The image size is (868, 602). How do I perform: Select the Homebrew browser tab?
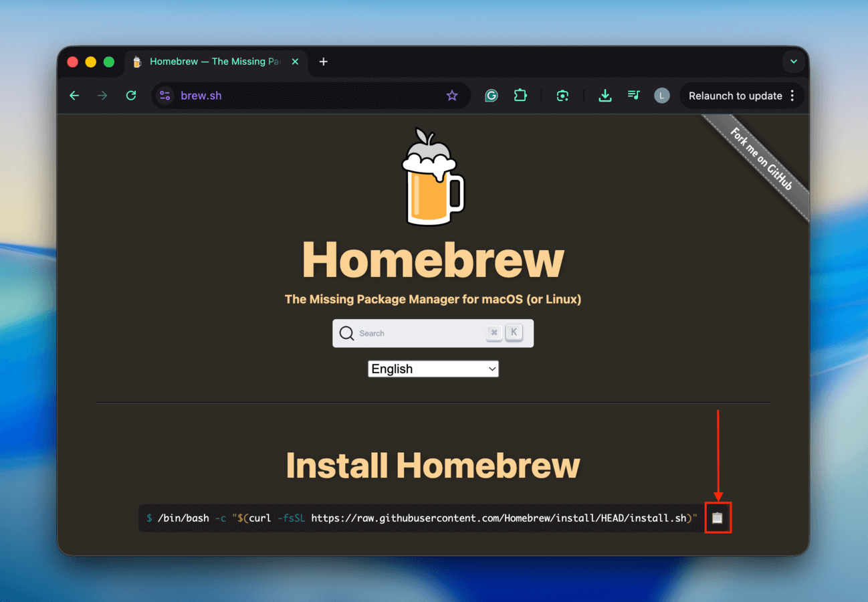[207, 61]
